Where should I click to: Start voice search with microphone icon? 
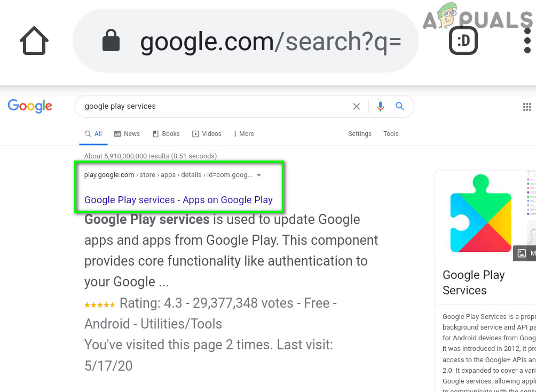tap(380, 107)
